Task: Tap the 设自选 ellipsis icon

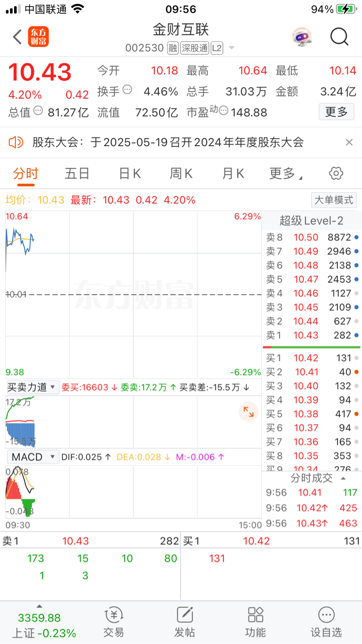Action: point(326,614)
